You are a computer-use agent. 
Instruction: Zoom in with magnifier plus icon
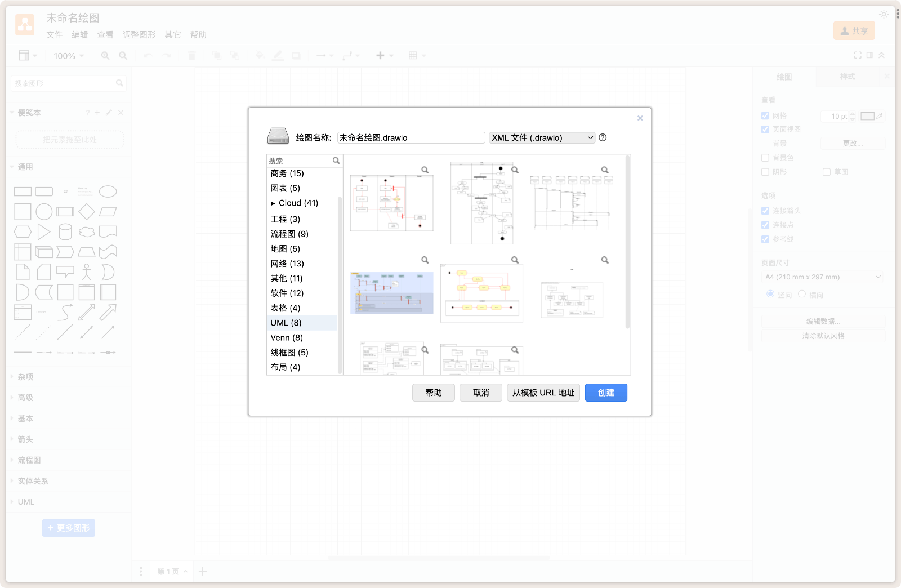pyautogui.click(x=105, y=56)
